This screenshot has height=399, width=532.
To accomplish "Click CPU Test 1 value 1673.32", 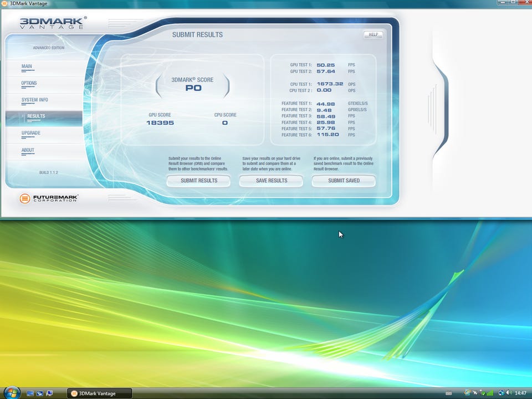I will [330, 84].
